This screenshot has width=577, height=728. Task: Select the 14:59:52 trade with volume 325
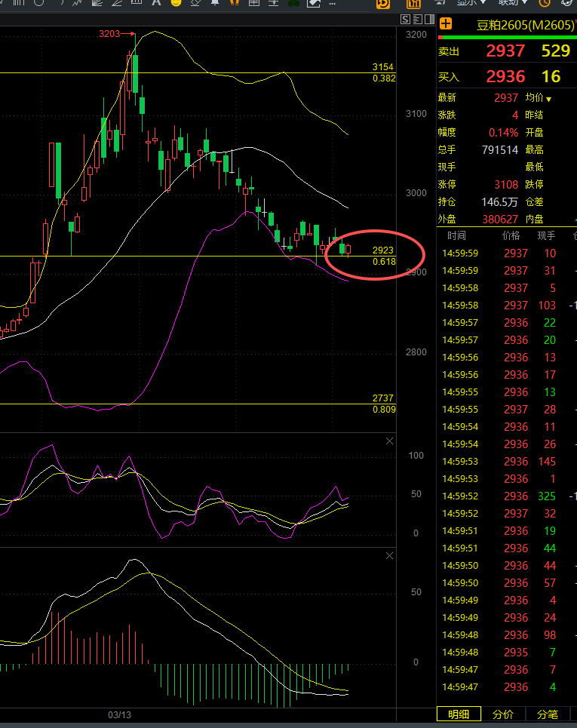click(x=507, y=496)
